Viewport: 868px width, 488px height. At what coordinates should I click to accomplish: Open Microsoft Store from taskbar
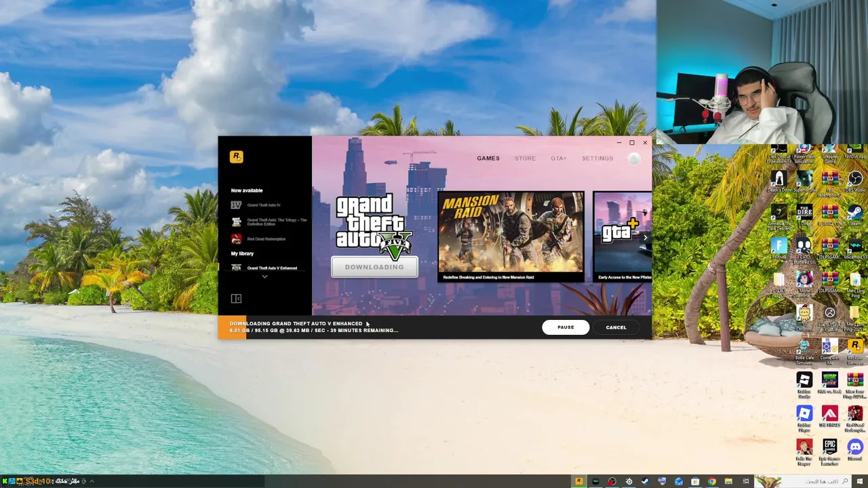coord(695,481)
